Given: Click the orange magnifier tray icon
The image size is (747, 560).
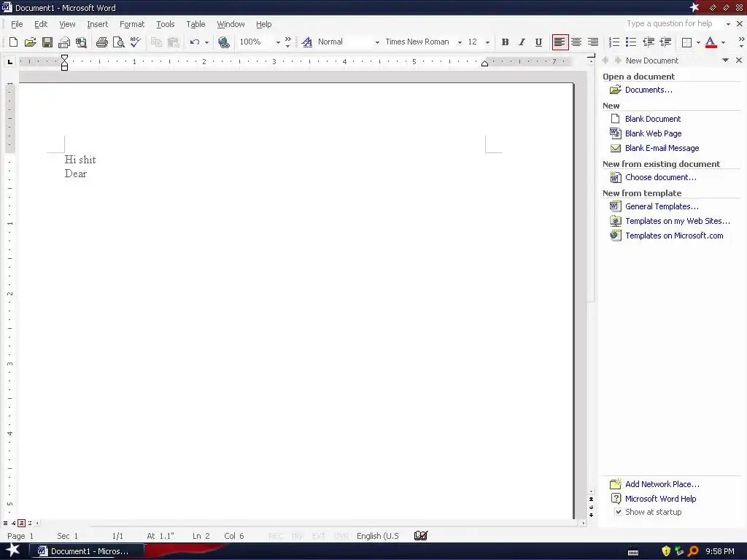Looking at the screenshot, I should coord(693,551).
